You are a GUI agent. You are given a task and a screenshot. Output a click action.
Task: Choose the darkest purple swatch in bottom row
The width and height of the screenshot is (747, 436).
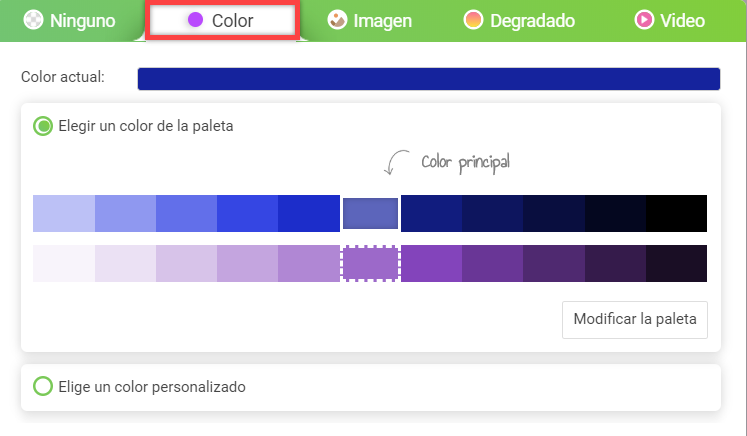[676, 264]
